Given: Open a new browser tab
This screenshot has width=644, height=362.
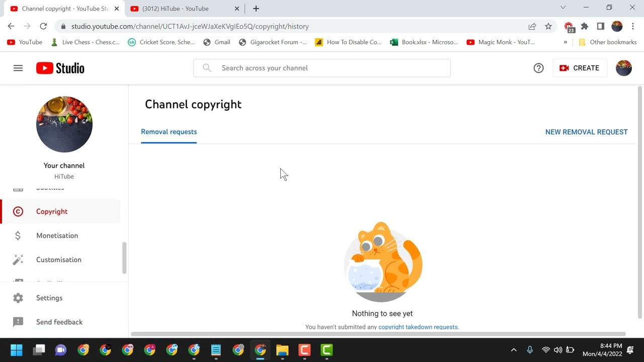Looking at the screenshot, I should [256, 9].
